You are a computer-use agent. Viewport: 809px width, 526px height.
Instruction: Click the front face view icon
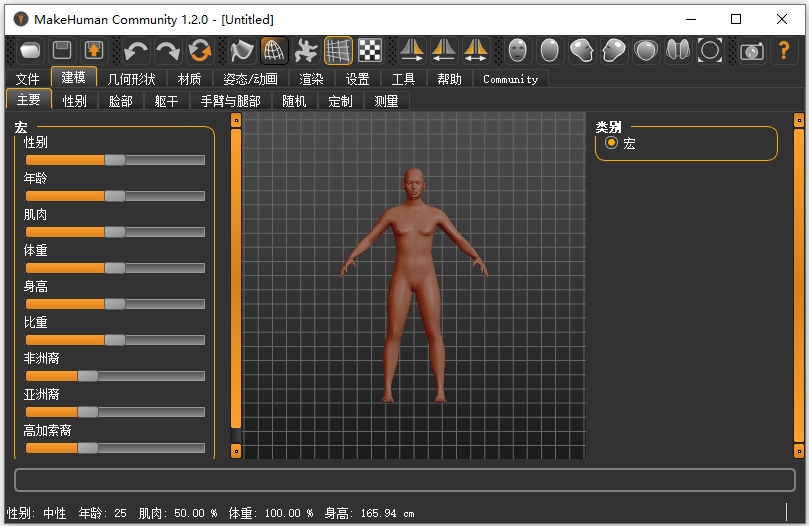[518, 50]
